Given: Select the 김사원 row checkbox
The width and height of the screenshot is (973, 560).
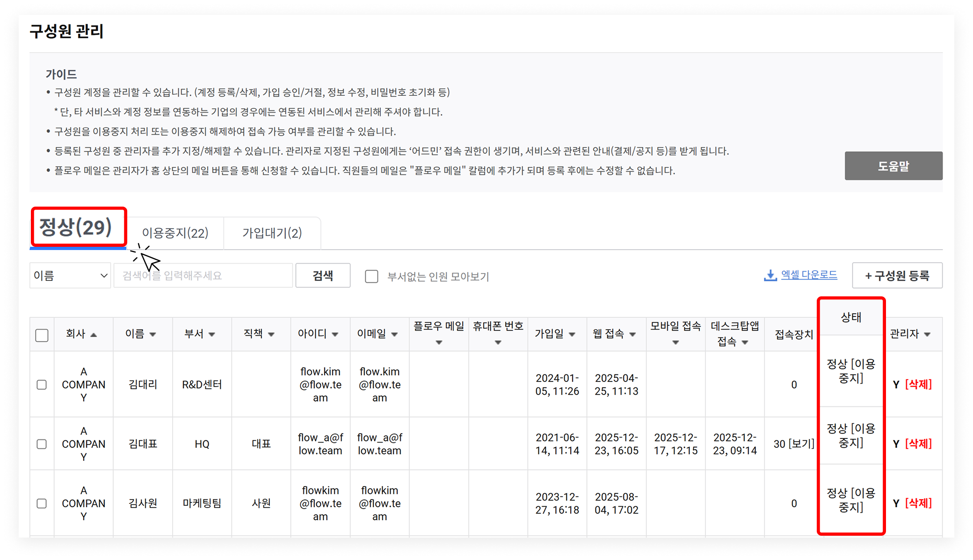Looking at the screenshot, I should pos(42,503).
